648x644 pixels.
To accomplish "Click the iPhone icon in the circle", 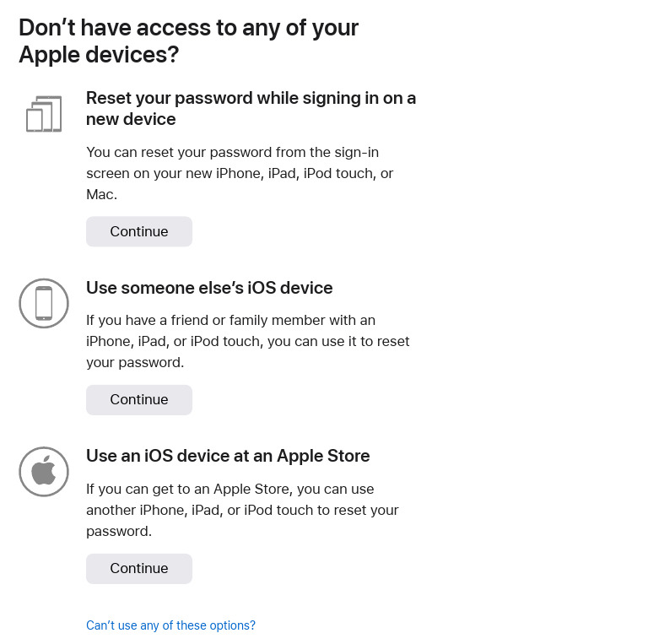I will [44, 303].
